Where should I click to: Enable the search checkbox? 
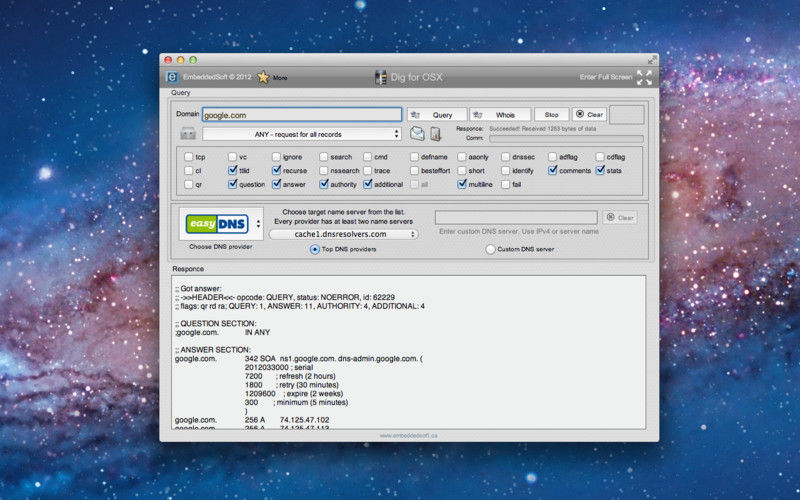(x=323, y=157)
